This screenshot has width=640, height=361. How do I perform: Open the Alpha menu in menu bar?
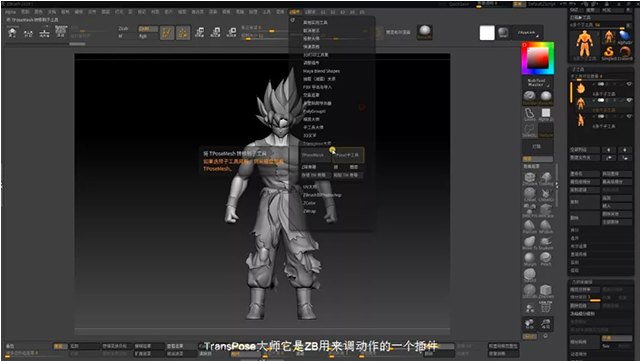coord(11,12)
